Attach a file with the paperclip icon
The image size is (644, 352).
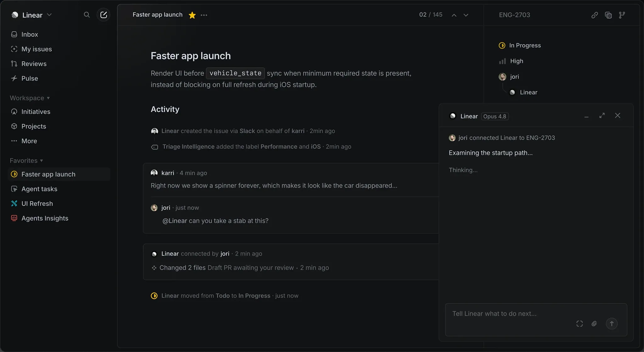(x=594, y=324)
